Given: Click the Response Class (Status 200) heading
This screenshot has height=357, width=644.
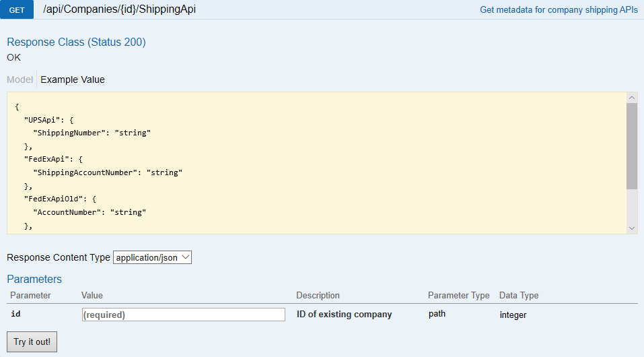Looking at the screenshot, I should (x=77, y=42).
